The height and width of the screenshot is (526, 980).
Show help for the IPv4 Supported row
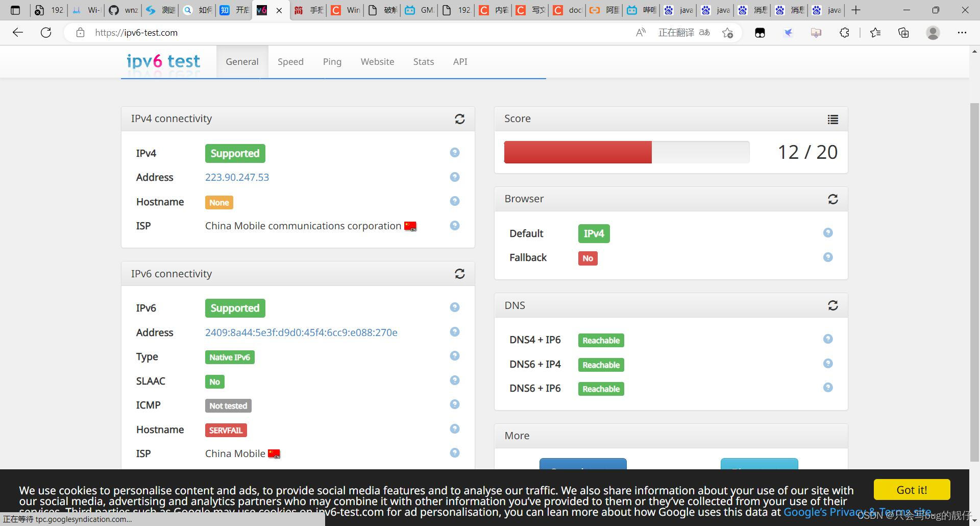click(455, 153)
